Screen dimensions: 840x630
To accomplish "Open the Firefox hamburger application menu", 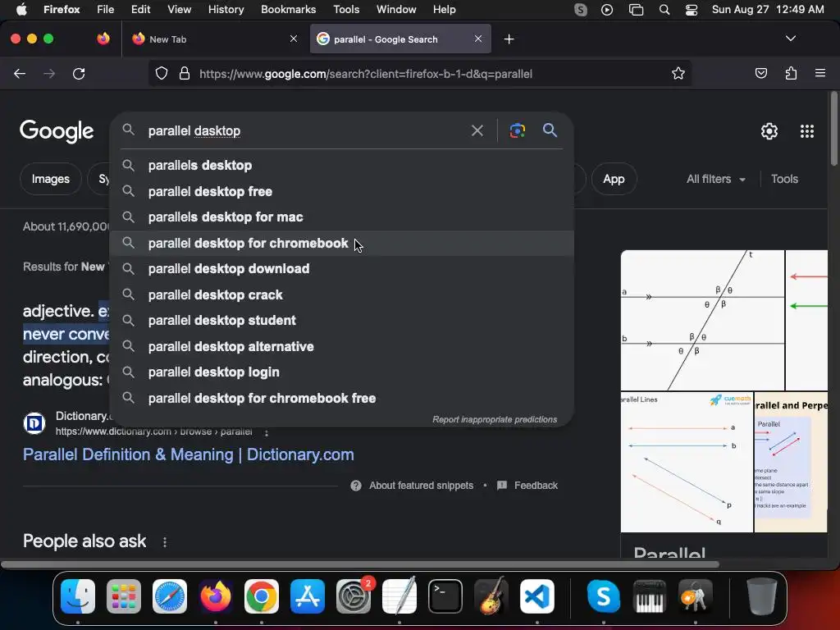I will (819, 73).
